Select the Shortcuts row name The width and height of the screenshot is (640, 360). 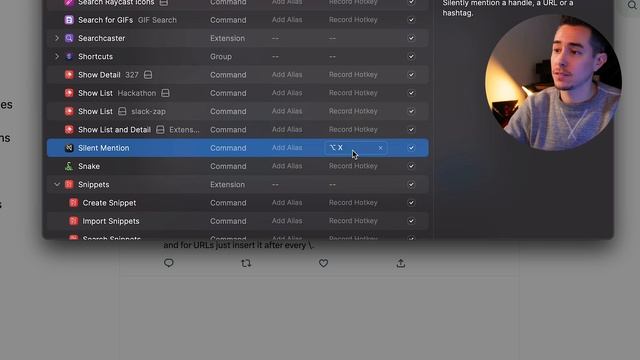pos(95,56)
